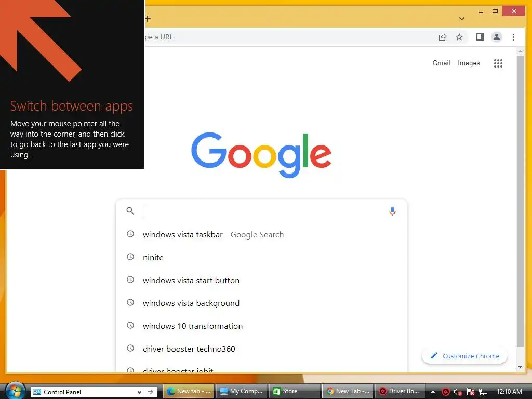Click the page vertical scrollbar
Viewport: 532px width, 399px height.
click(x=520, y=200)
